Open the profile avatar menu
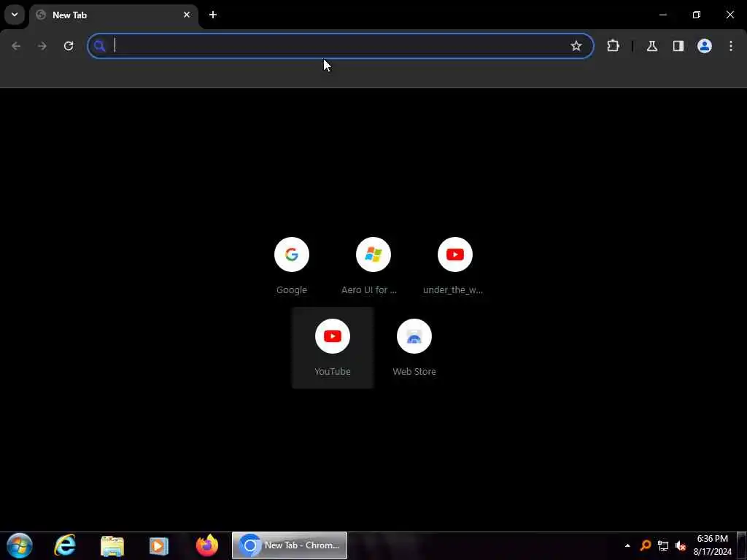747x560 pixels. point(705,46)
